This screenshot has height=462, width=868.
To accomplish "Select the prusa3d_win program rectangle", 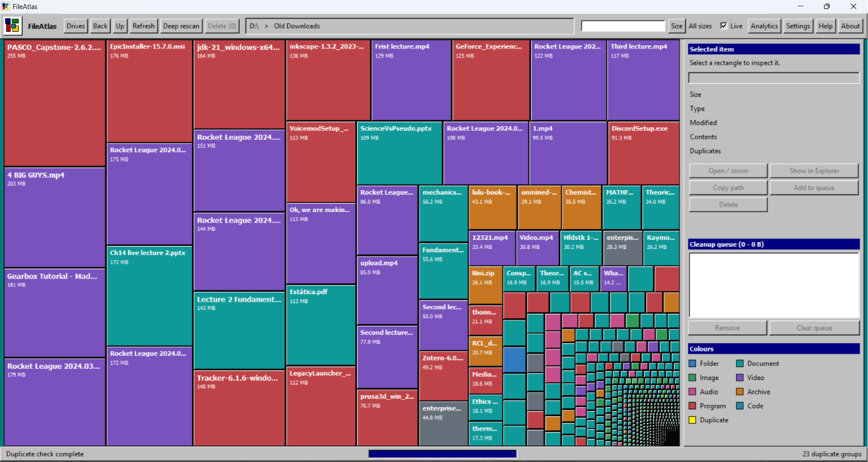I will (x=388, y=418).
